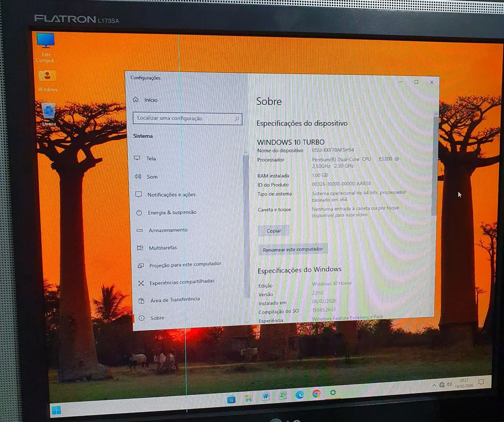Click the search magnifier icon

pyautogui.click(x=237, y=118)
